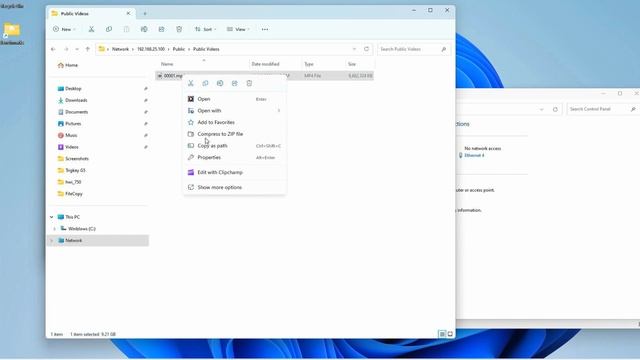Click the Share icon in the Explorer toolbar
The width and height of the screenshot is (640, 360).
[162, 29]
